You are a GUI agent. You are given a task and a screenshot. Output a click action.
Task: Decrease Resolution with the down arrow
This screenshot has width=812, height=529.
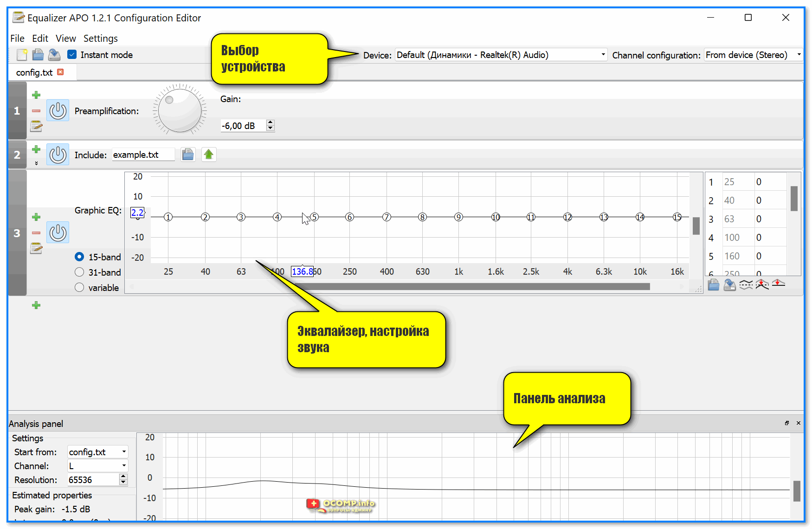click(123, 483)
